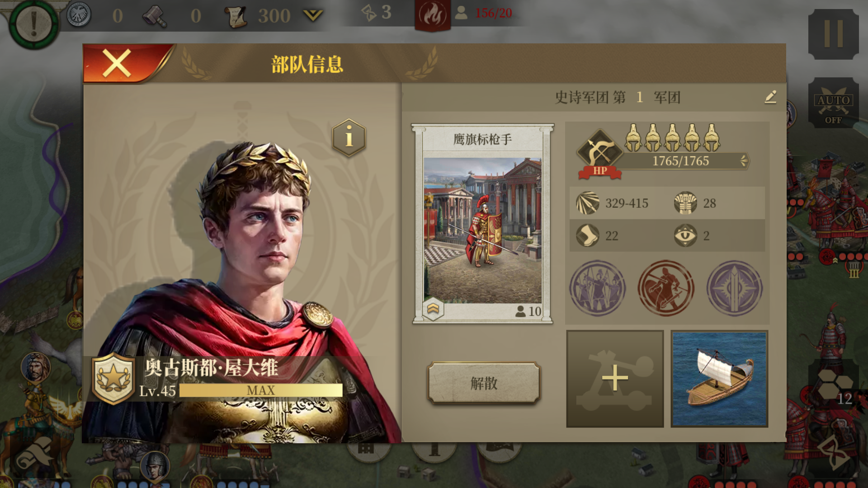This screenshot has height=488, width=868.
Task: Click the pencil edit legion name icon
Action: point(770,97)
